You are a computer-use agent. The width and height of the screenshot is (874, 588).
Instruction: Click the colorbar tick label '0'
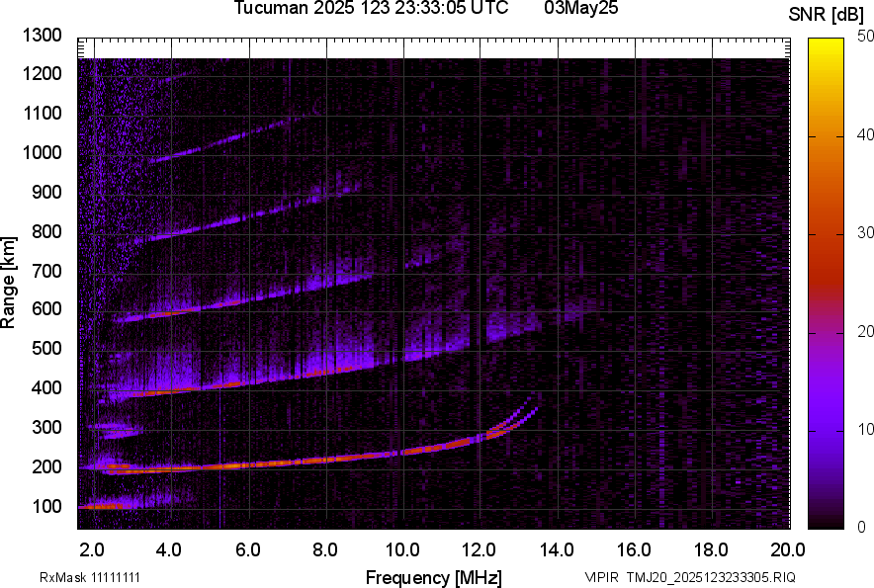(x=862, y=527)
